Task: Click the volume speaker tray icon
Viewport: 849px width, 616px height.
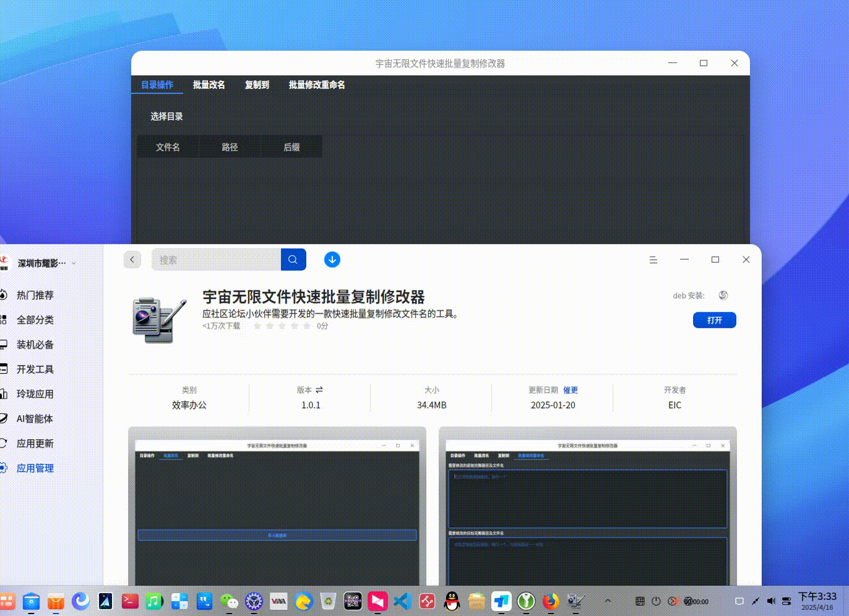Action: (771, 601)
